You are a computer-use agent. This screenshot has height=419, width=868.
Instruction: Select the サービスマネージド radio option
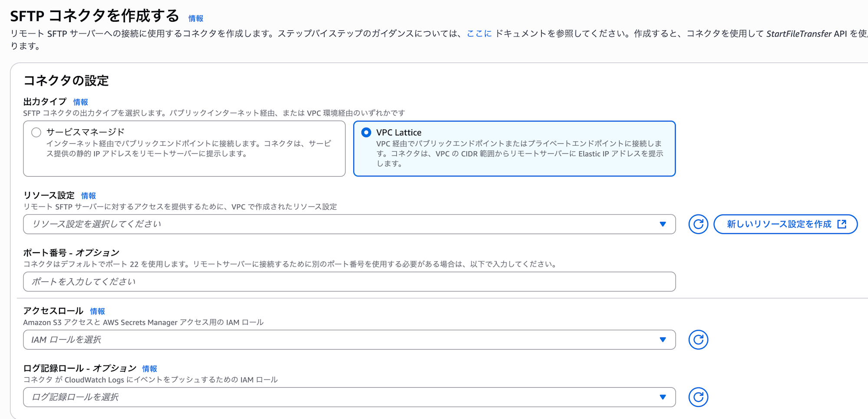pos(36,132)
